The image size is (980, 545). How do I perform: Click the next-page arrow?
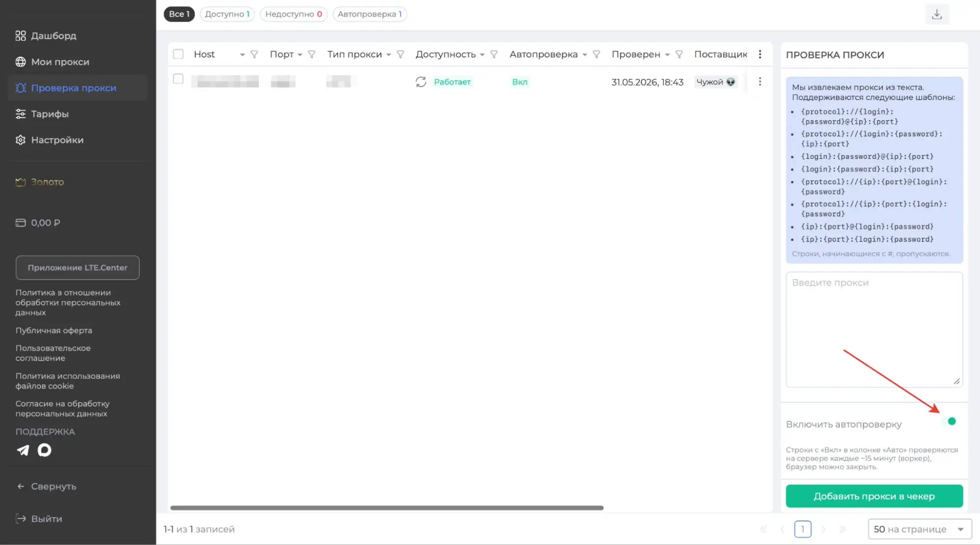pos(823,529)
